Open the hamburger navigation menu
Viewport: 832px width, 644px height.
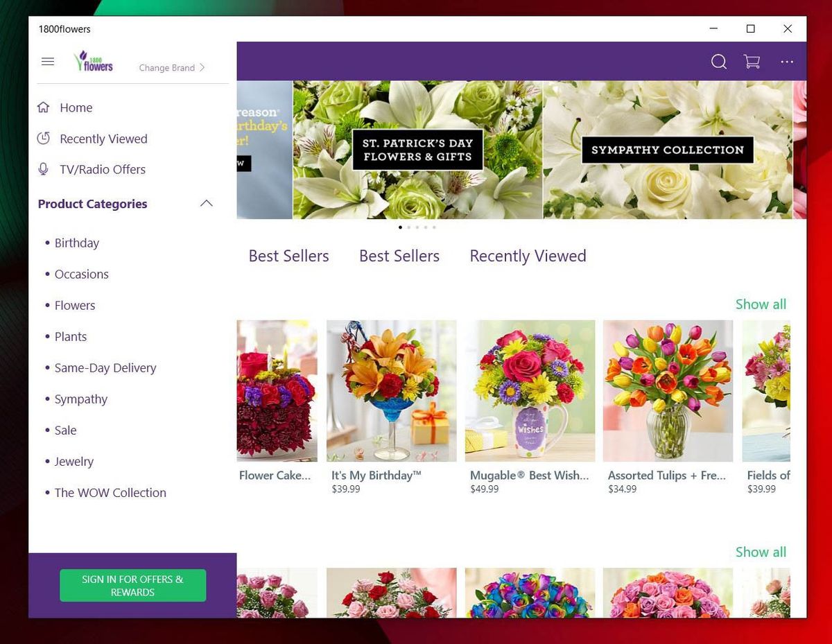tap(47, 61)
